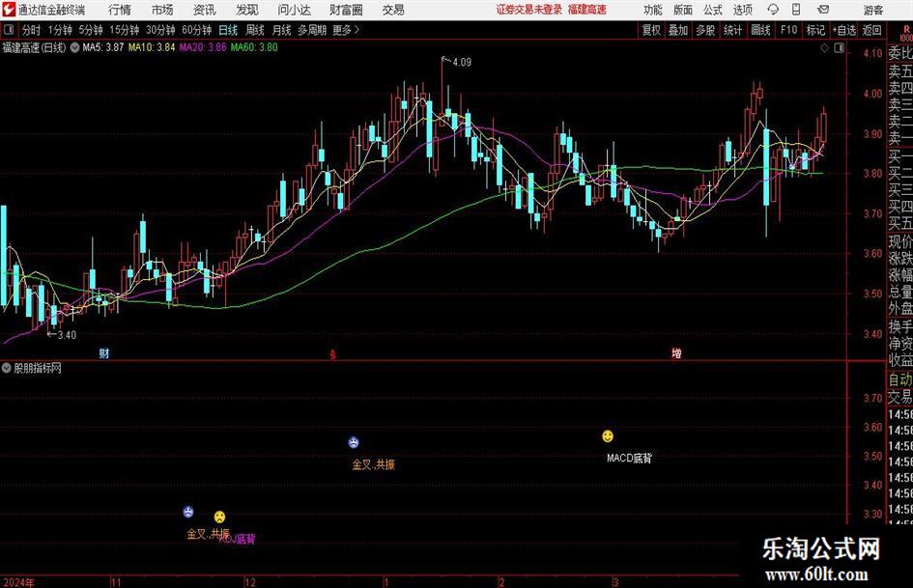Switch to the 周线 weekly tab

click(255, 30)
